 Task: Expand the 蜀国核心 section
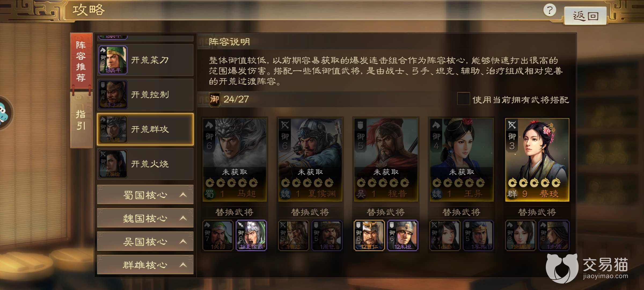pos(145,195)
